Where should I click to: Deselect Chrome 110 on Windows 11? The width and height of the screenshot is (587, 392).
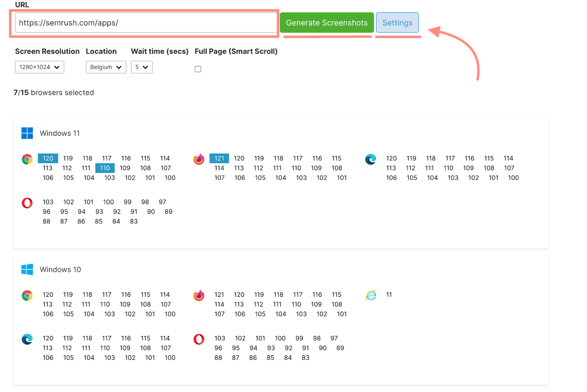(x=105, y=168)
